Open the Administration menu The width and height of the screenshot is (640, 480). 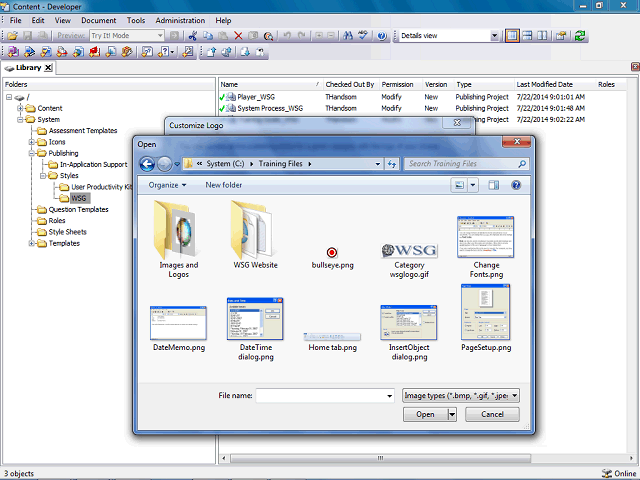click(180, 20)
